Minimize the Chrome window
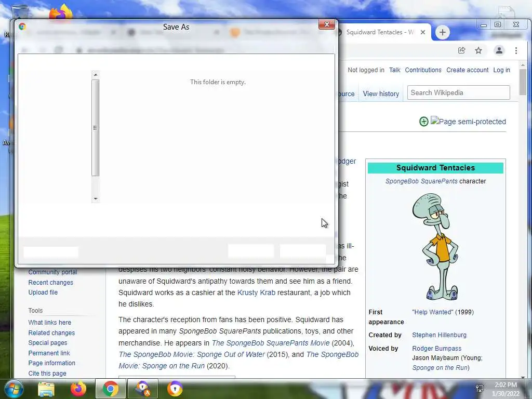This screenshot has height=399, width=532. pyautogui.click(x=484, y=25)
